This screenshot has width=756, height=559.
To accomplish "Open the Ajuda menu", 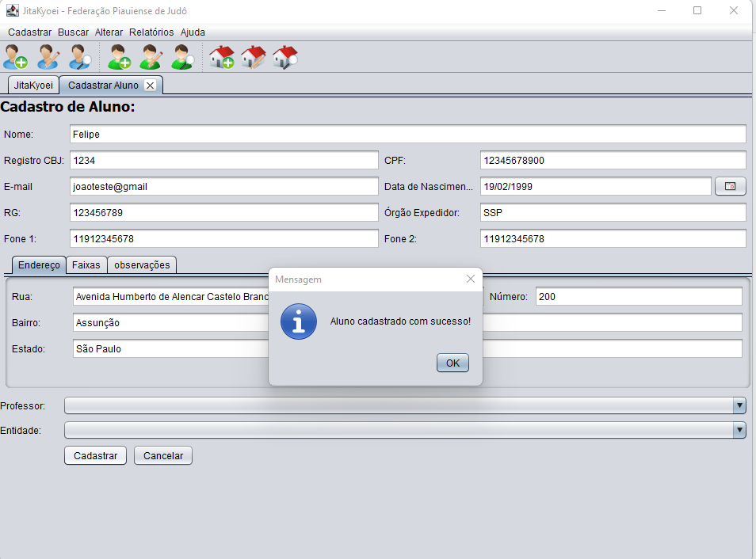I will [193, 32].
